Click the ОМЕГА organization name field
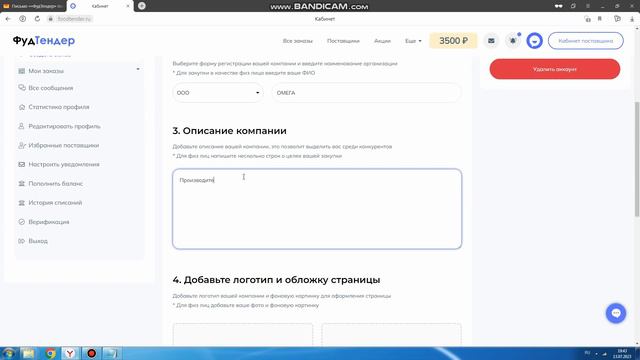 (x=367, y=93)
